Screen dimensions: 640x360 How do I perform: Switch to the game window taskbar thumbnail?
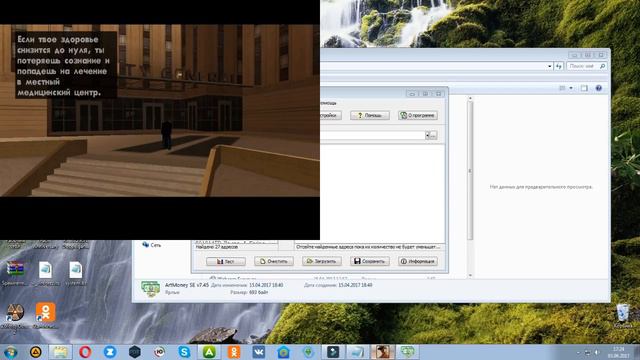383,352
